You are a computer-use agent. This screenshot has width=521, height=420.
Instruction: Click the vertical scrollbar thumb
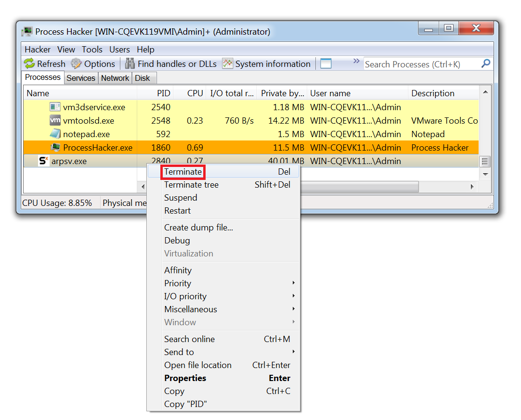tap(485, 161)
